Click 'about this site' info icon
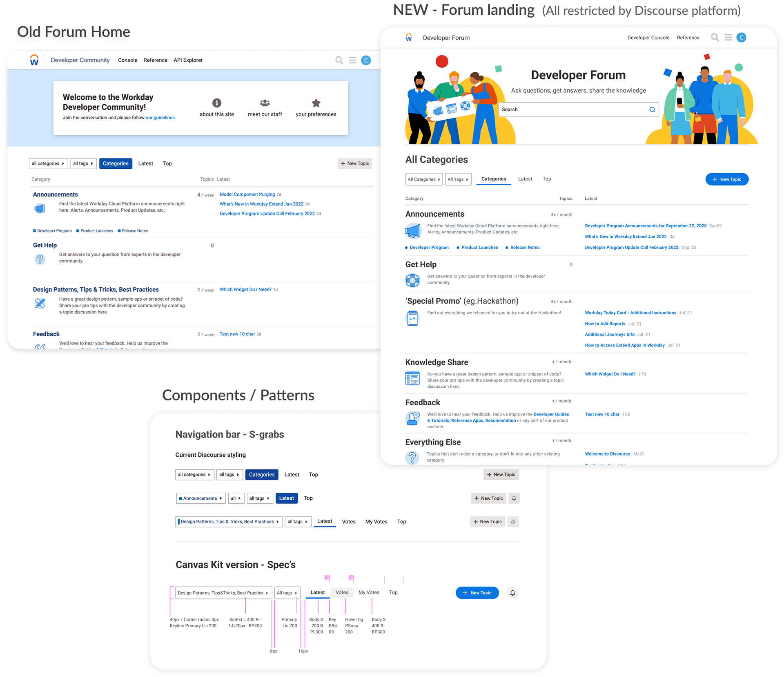 coord(217,103)
